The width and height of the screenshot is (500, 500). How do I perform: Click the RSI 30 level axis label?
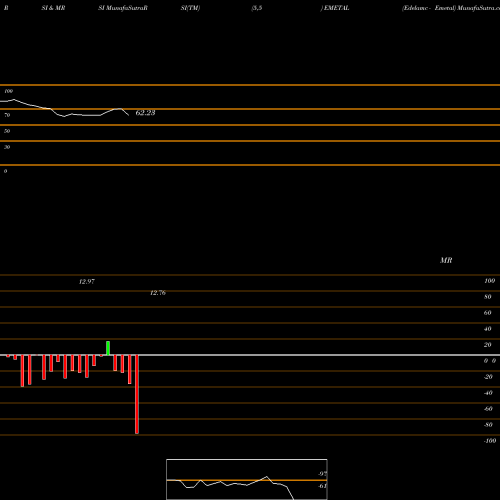(x=7, y=147)
